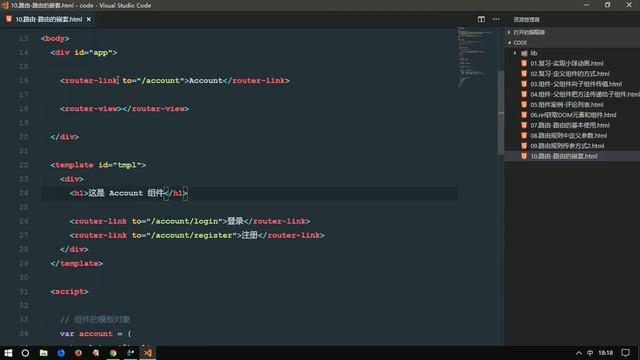This screenshot has width=640, height=360.
Task: Minimize the Visual Studio Code window
Action: click(x=587, y=5)
